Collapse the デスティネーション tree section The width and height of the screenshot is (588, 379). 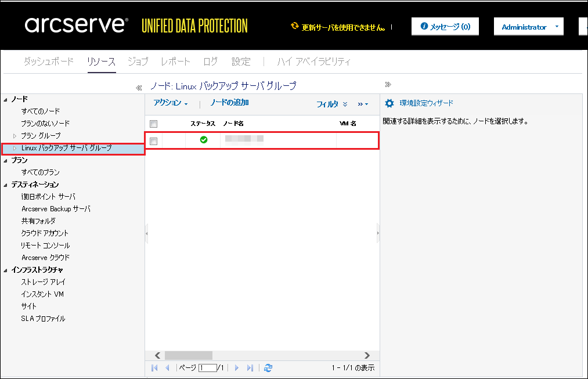coord(6,185)
